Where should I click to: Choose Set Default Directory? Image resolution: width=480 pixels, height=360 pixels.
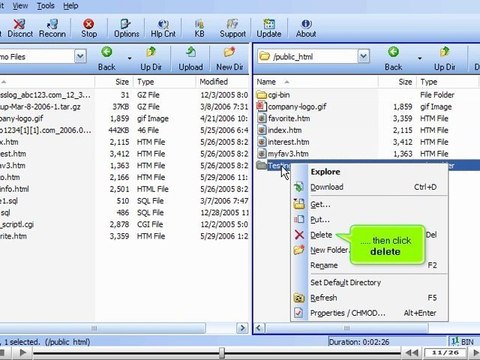click(x=345, y=283)
